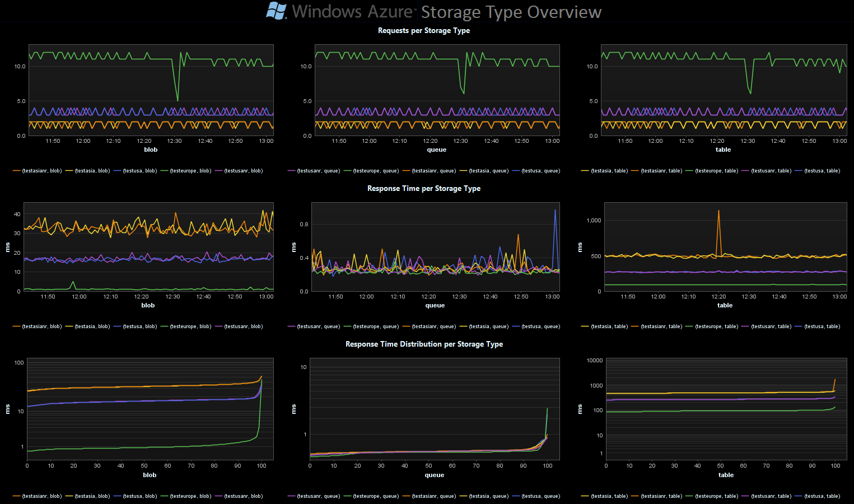This screenshot has width=854, height=504.
Task: Click the queue axis label under response time chart
Action: click(x=435, y=305)
